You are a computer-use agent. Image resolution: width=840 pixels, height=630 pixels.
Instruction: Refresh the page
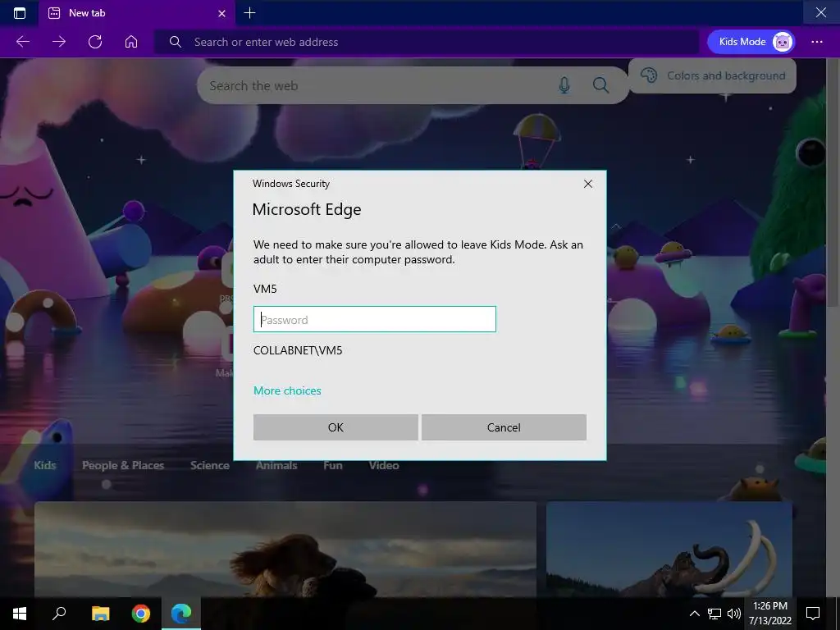[95, 42]
